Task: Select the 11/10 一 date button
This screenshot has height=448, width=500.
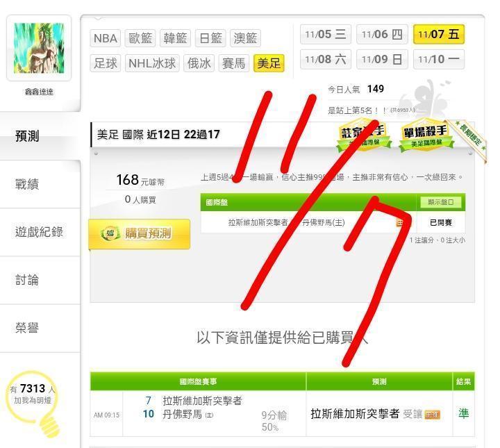Action: (438, 59)
